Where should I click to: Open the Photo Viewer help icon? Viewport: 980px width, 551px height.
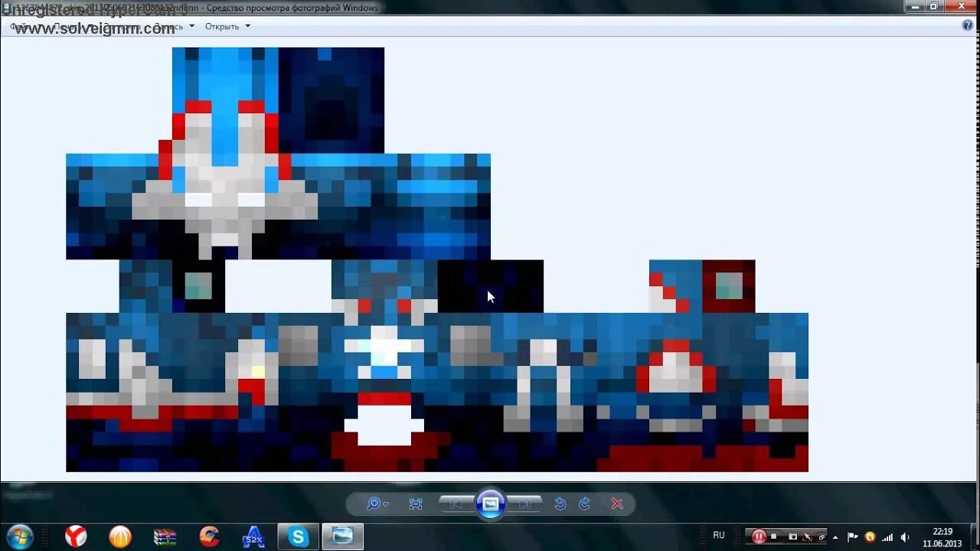(x=967, y=25)
